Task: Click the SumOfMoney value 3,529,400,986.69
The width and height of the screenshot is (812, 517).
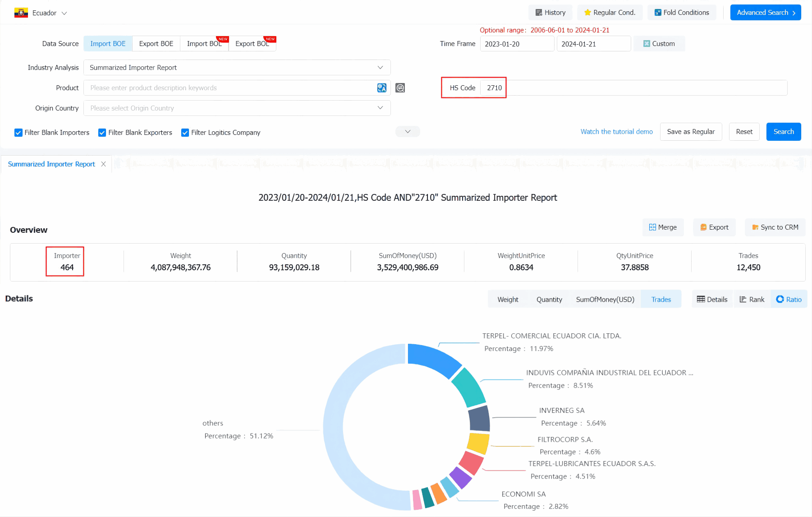Action: pos(408,268)
